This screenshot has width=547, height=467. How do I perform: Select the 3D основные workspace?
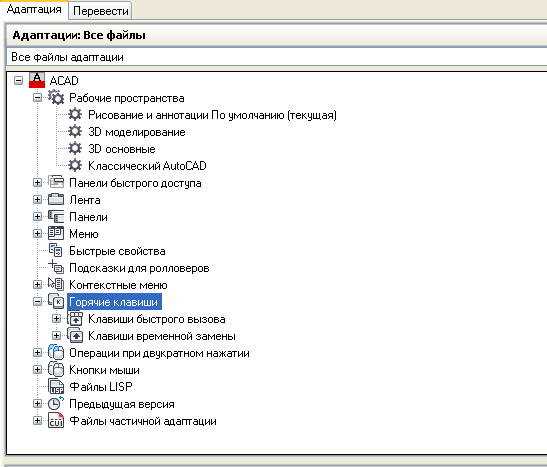tap(122, 149)
